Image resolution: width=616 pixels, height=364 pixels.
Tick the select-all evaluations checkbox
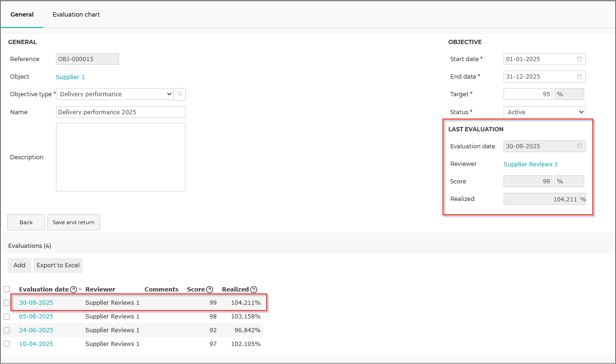pos(7,289)
